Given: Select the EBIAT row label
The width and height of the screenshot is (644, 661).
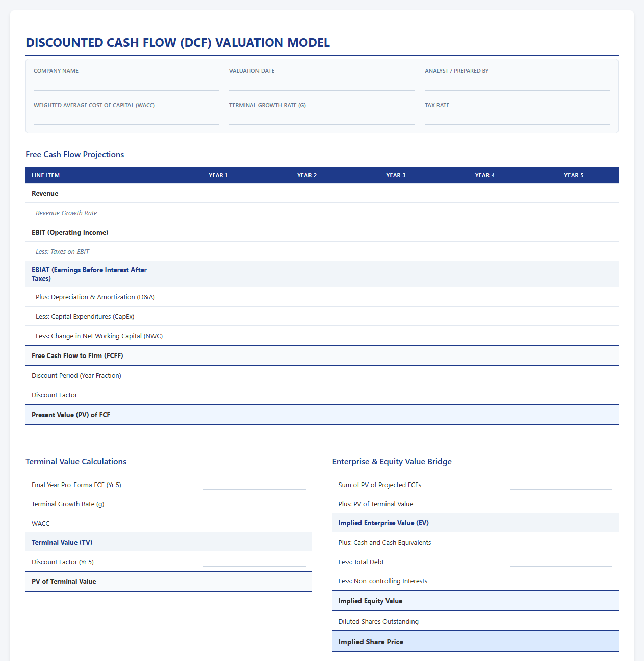Looking at the screenshot, I should (89, 274).
